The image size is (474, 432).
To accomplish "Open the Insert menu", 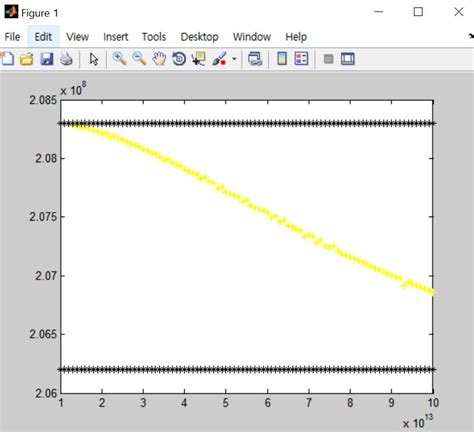I will tap(115, 37).
